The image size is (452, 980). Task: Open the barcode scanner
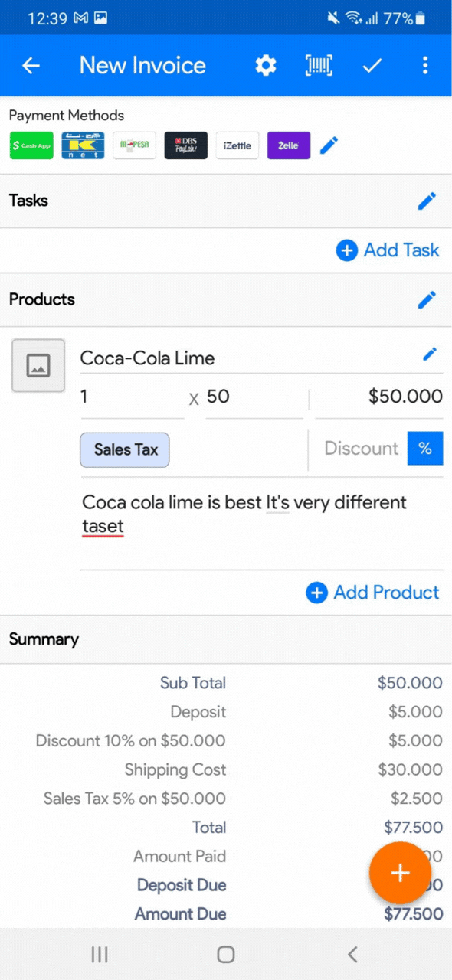[x=318, y=65]
